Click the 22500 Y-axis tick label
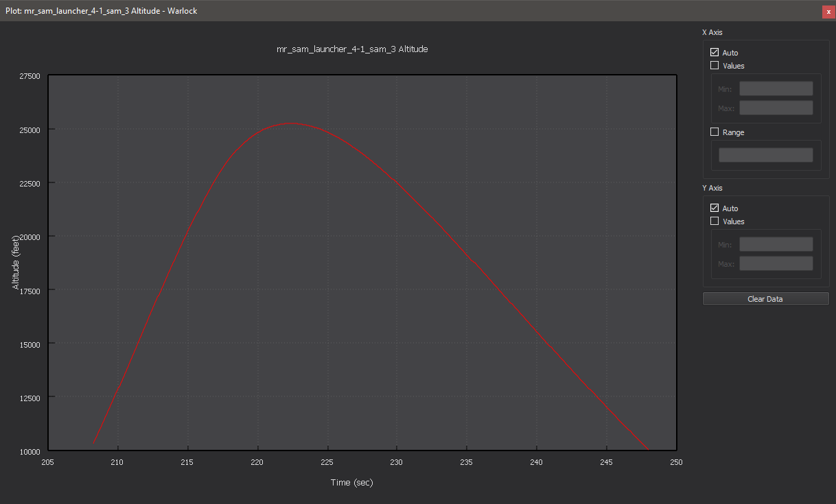836x504 pixels. (x=29, y=183)
